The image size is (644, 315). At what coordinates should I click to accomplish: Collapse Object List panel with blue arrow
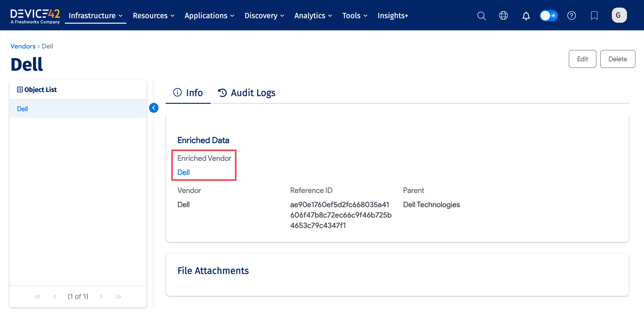click(x=154, y=108)
